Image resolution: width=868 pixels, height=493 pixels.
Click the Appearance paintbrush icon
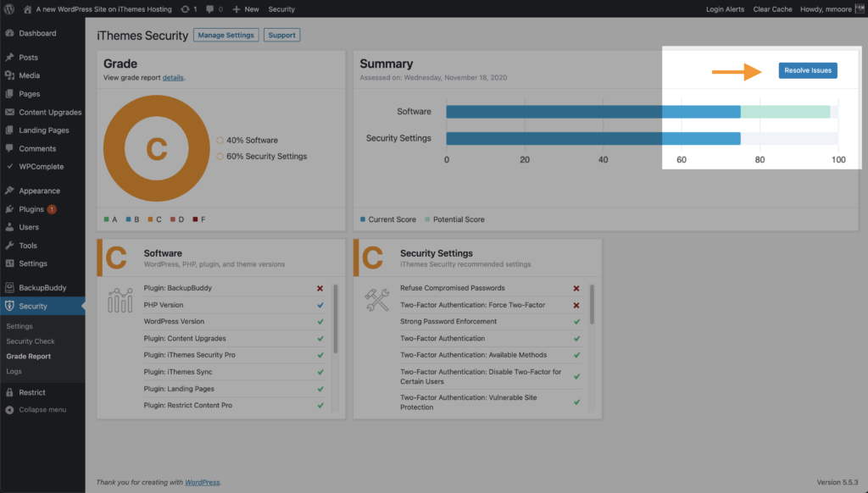pos(9,191)
